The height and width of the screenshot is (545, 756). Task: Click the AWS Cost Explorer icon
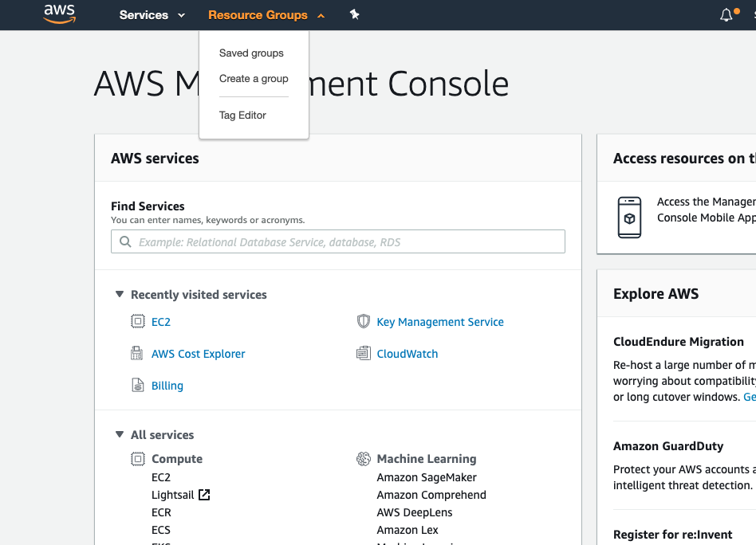click(x=137, y=354)
